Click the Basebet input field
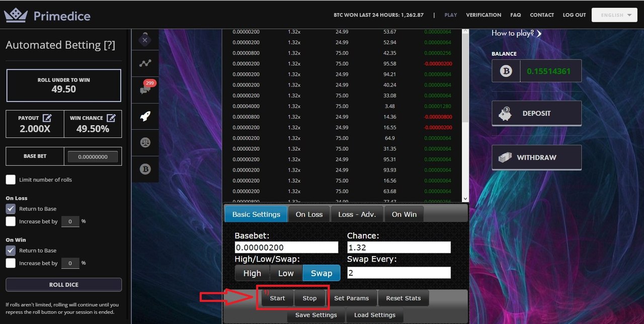 [286, 248]
